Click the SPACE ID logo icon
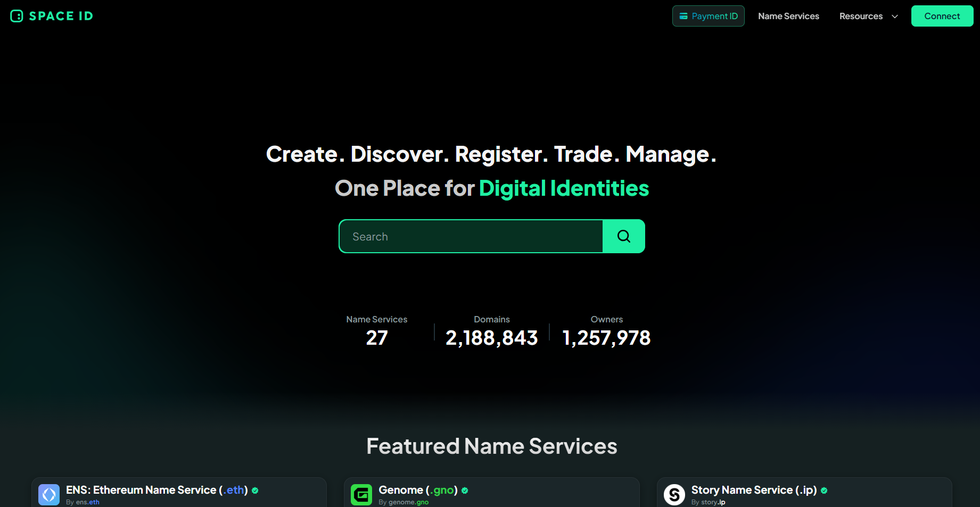 pyautogui.click(x=16, y=16)
